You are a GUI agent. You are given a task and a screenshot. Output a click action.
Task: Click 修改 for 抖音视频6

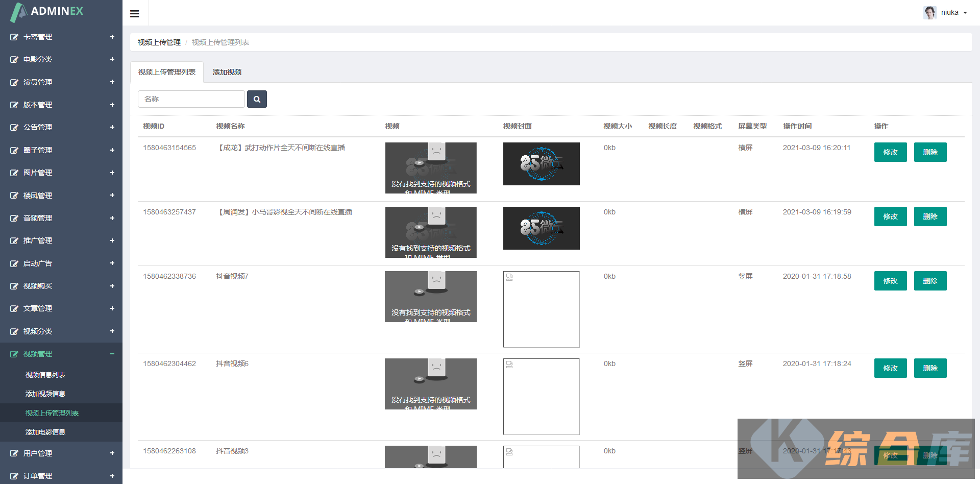point(891,368)
